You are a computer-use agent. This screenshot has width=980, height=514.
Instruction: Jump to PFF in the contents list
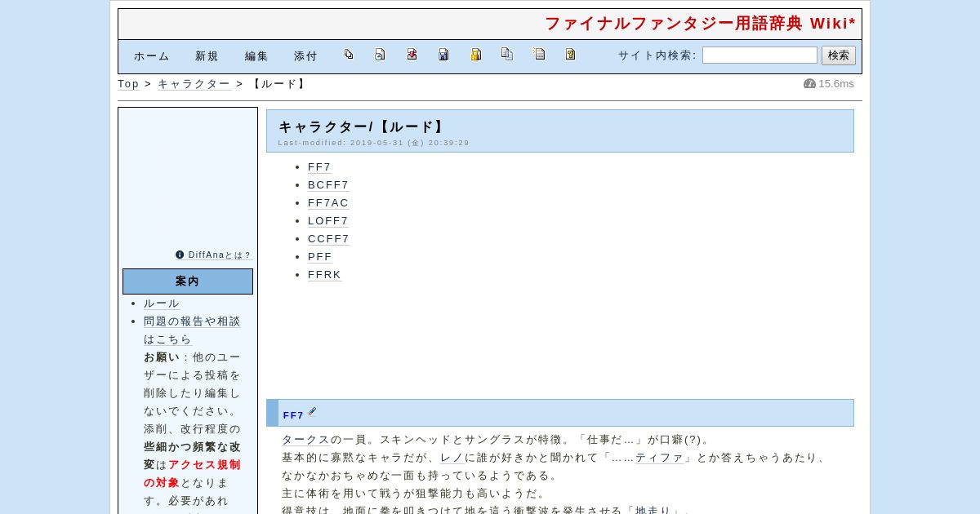(x=320, y=257)
